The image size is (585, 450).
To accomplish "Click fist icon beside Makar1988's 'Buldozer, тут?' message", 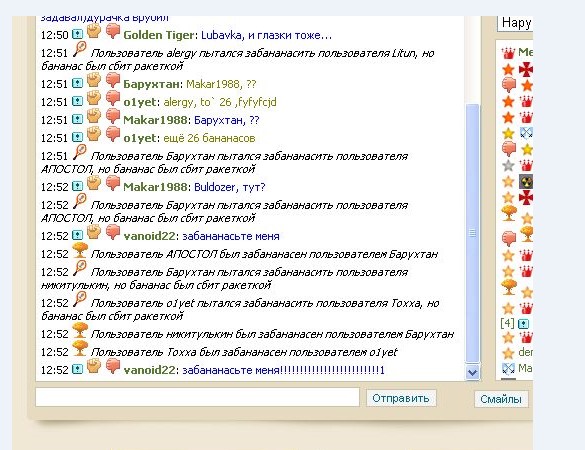I will (x=94, y=183).
